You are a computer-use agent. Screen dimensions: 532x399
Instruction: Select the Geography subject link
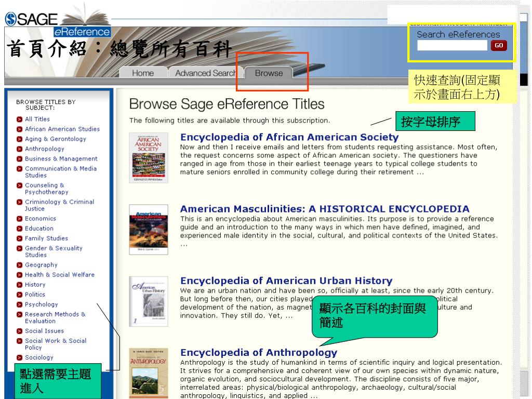(41, 264)
